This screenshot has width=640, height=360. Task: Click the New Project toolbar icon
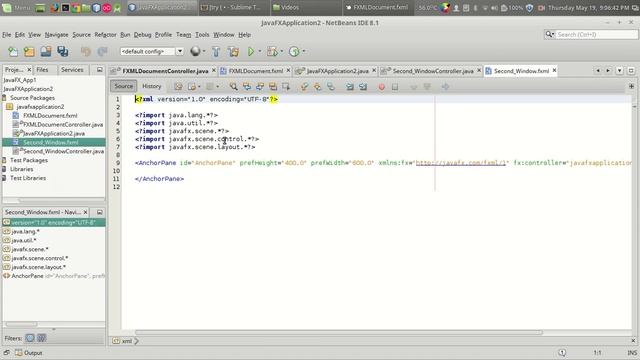click(29, 51)
